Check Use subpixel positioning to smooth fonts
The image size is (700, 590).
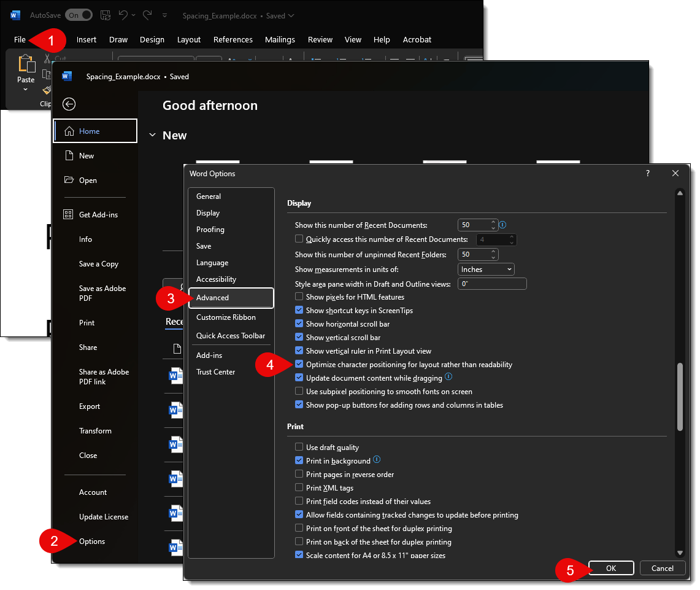(299, 391)
